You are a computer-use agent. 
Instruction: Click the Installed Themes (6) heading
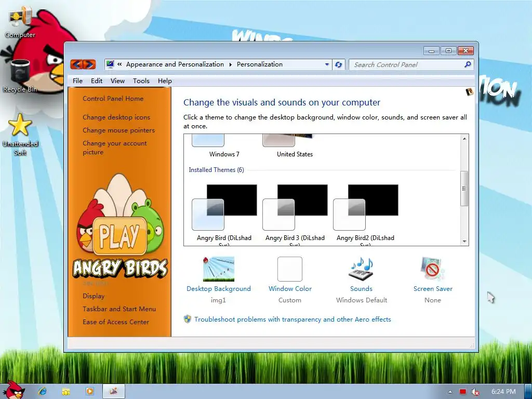[217, 170]
